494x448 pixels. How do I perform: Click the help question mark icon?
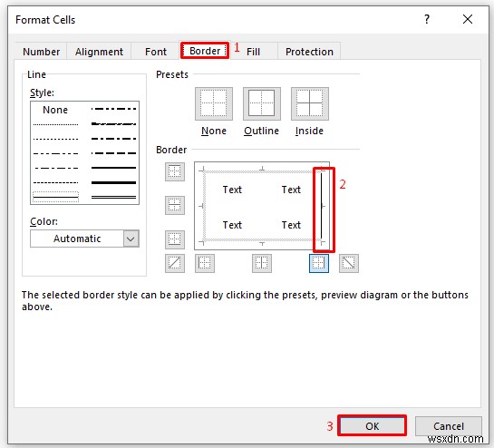point(427,19)
